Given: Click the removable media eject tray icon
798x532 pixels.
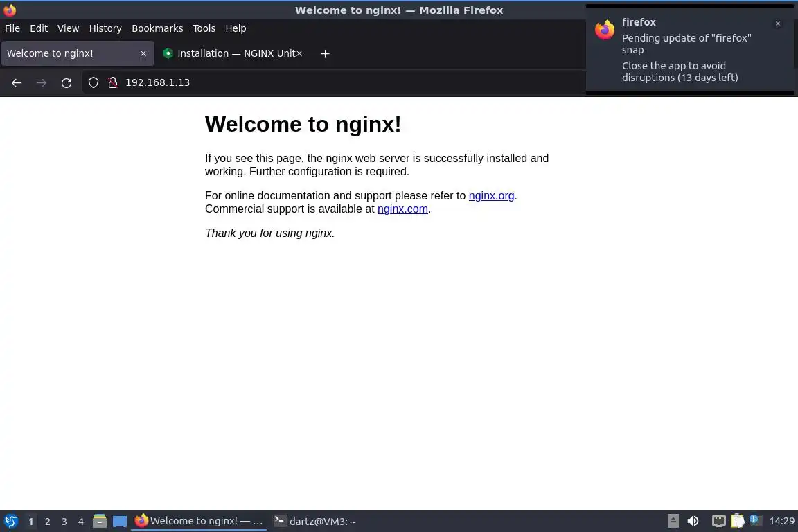Looking at the screenshot, I should (673, 521).
